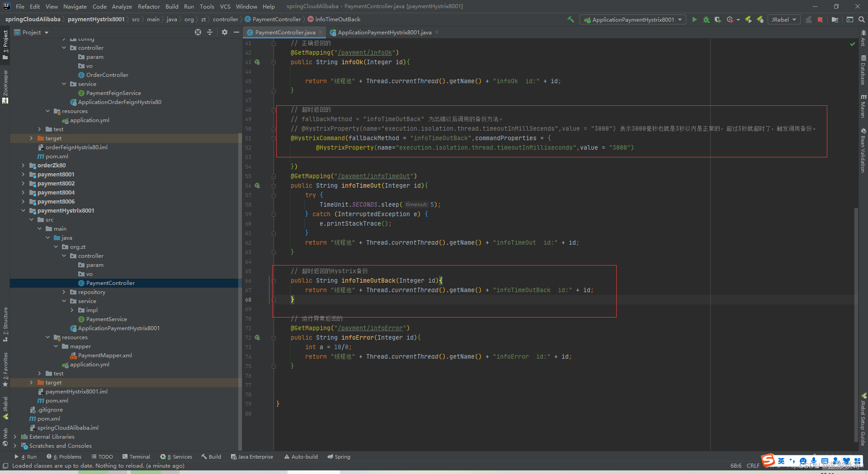Expand Scratches and Consoles

(15, 446)
